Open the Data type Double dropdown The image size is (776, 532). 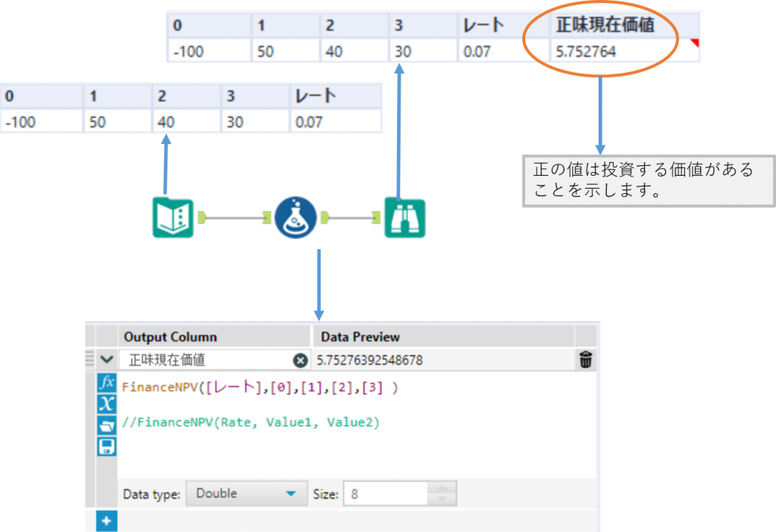click(246, 493)
